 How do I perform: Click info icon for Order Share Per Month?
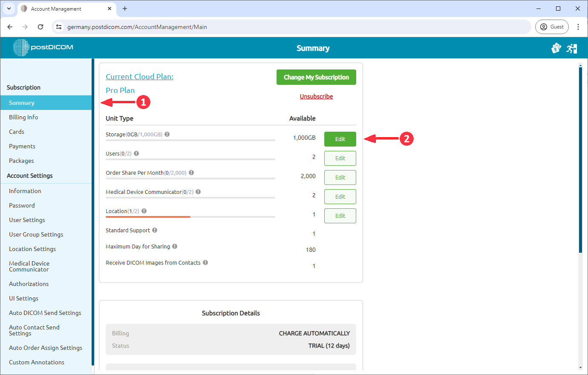(191, 173)
